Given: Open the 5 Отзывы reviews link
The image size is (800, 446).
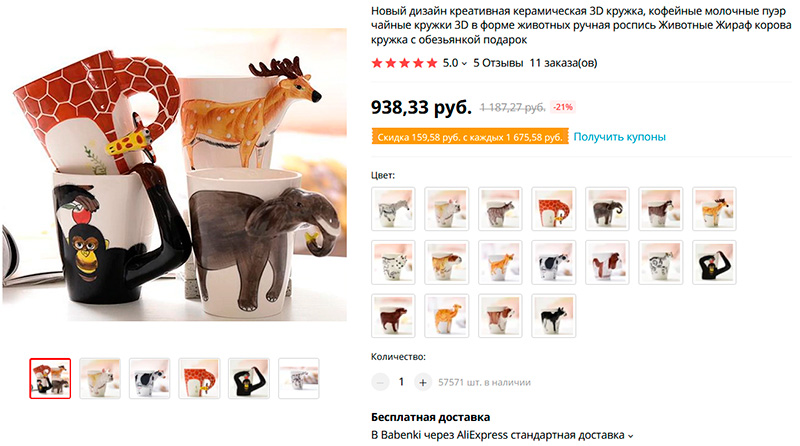Looking at the screenshot, I should (498, 63).
